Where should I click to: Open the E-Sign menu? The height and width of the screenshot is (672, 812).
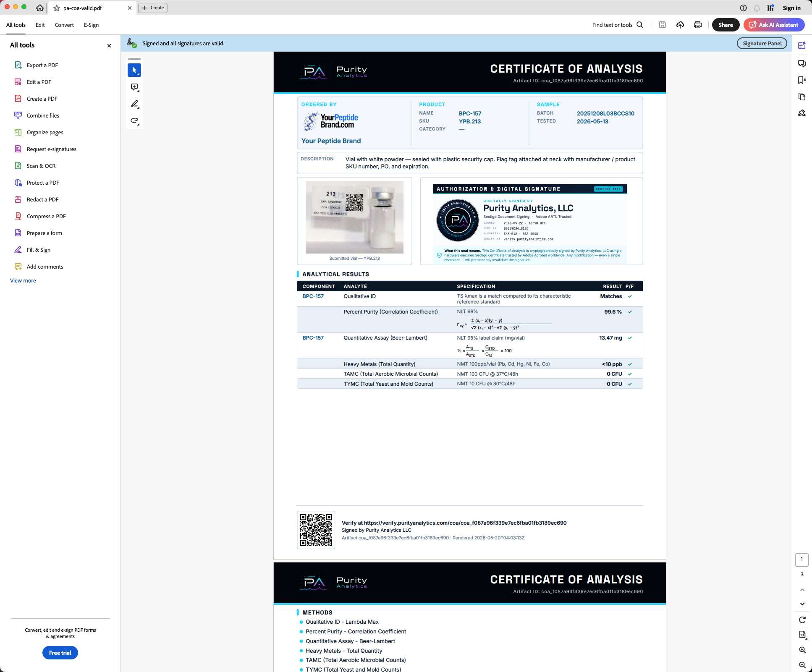(91, 25)
